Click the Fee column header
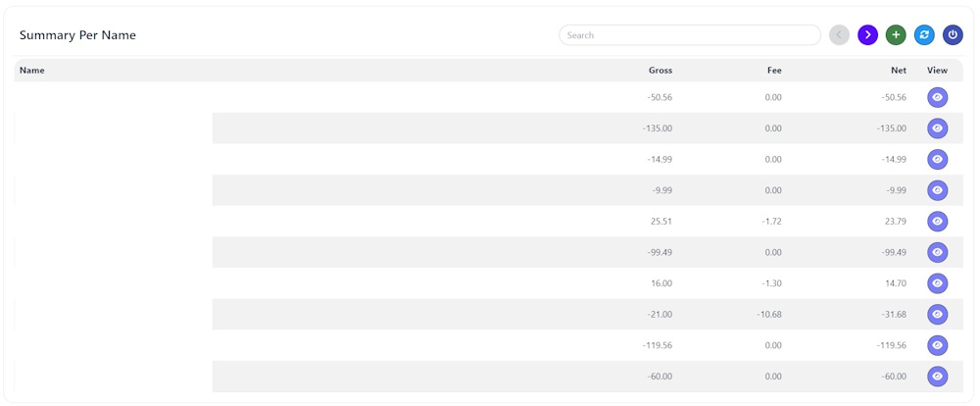Image resolution: width=980 pixels, height=406 pixels. pos(773,71)
